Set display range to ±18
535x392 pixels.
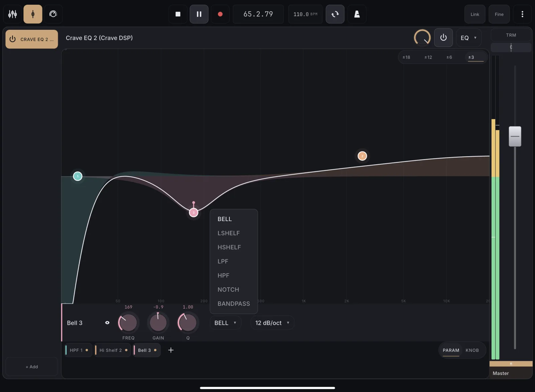pyautogui.click(x=406, y=57)
